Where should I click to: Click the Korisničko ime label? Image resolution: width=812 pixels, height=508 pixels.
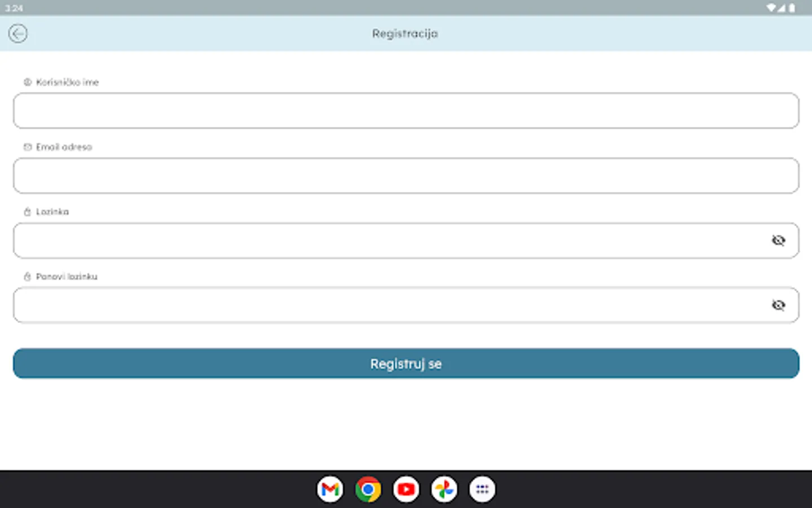pyautogui.click(x=67, y=82)
